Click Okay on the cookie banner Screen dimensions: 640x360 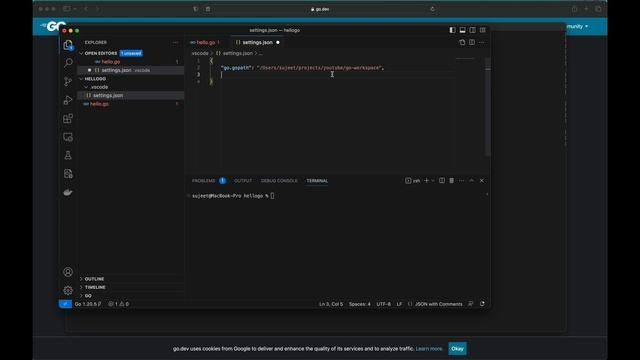[x=457, y=349]
